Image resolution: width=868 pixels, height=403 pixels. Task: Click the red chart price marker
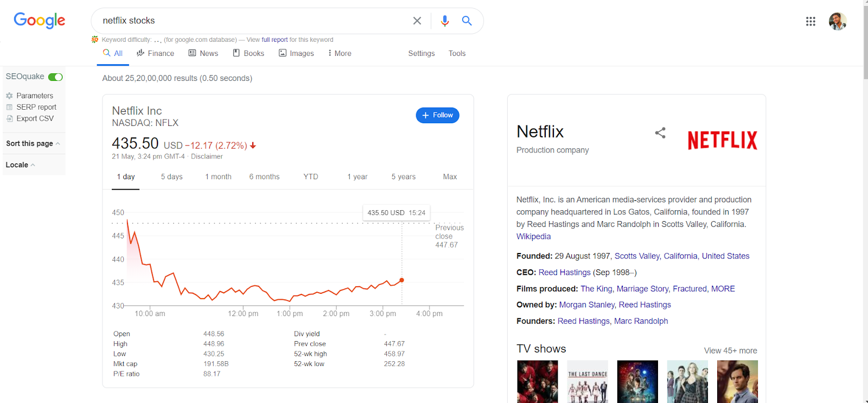401,280
